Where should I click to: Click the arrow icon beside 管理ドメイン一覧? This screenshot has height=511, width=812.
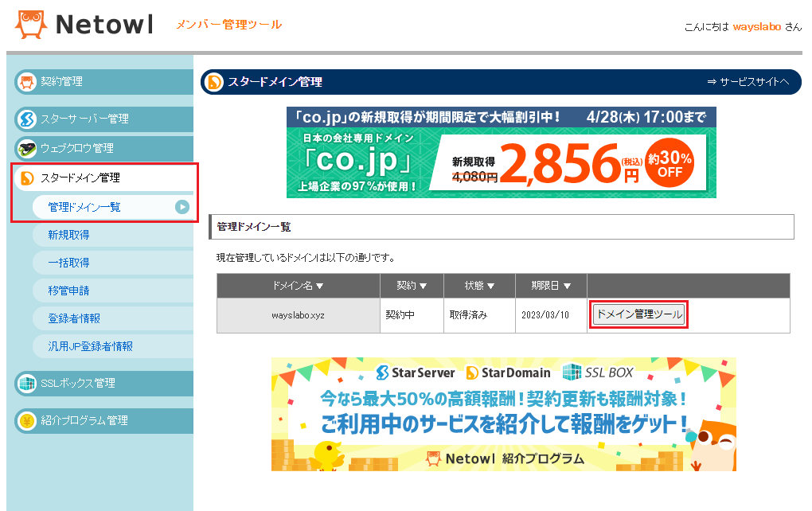click(x=182, y=207)
